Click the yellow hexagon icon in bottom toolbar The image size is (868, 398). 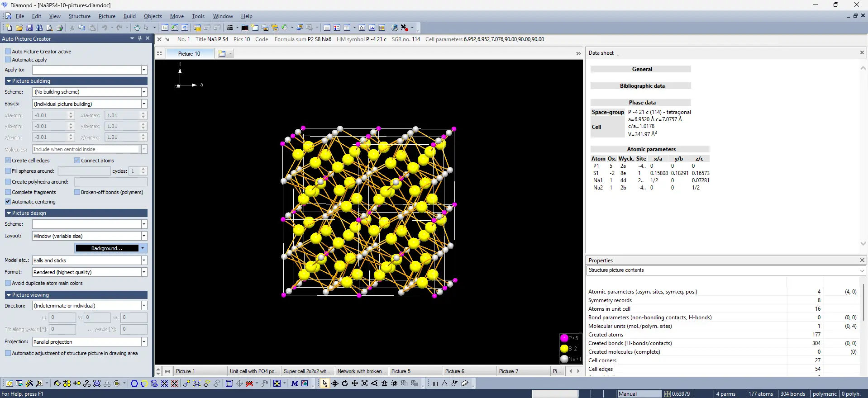(144, 383)
